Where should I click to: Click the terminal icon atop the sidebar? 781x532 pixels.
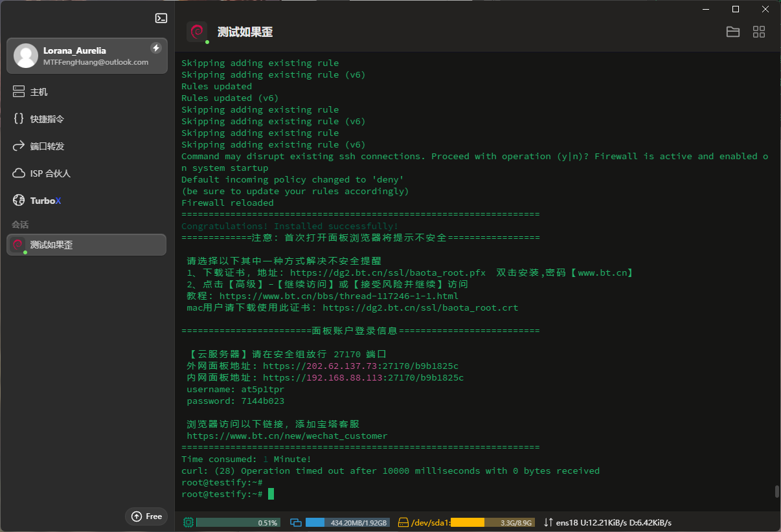click(x=161, y=18)
